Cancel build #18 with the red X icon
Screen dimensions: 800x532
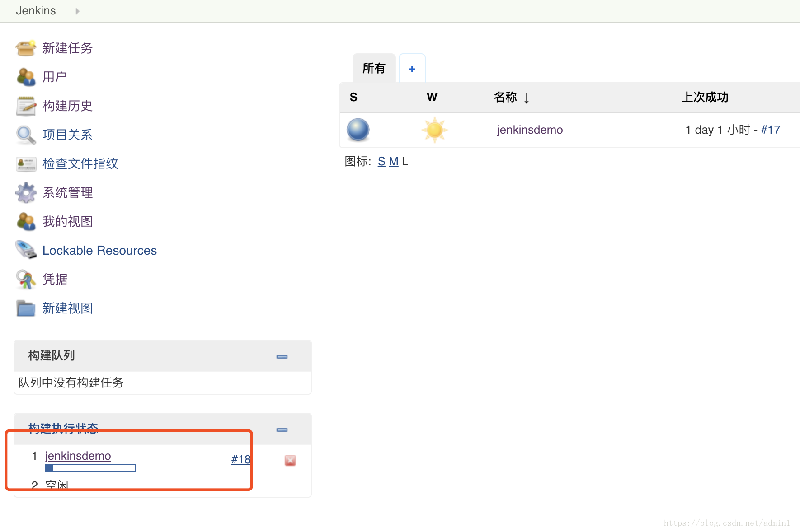[290, 460]
